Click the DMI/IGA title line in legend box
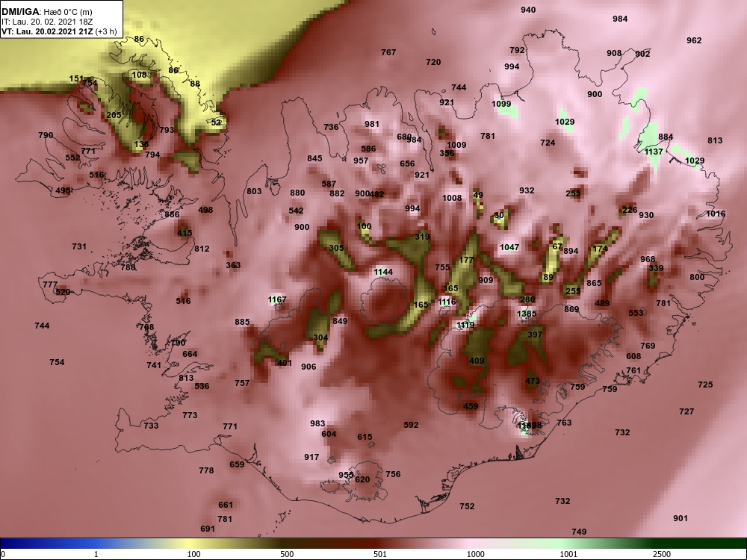The width and height of the screenshot is (747, 560). pyautogui.click(x=47, y=12)
